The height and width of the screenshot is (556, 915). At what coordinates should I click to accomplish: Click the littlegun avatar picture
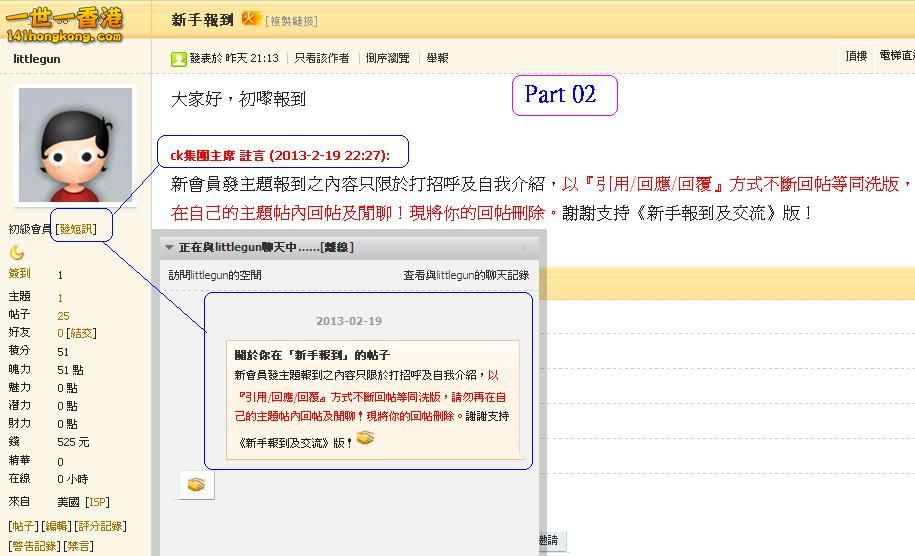[x=75, y=145]
